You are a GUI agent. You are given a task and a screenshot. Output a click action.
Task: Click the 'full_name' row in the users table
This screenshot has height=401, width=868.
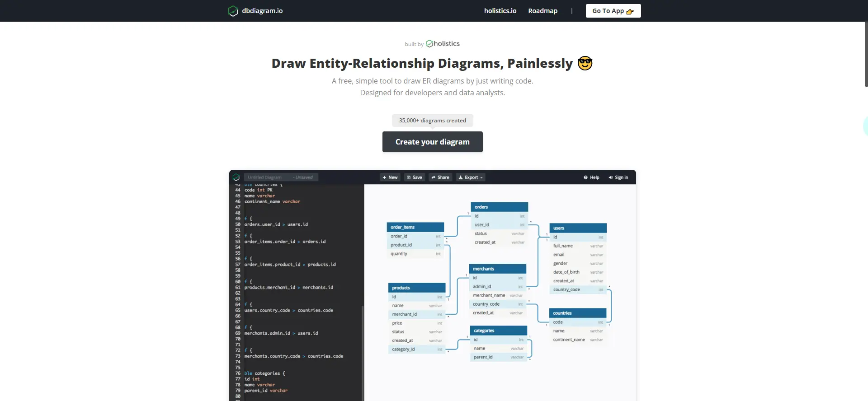click(x=578, y=246)
